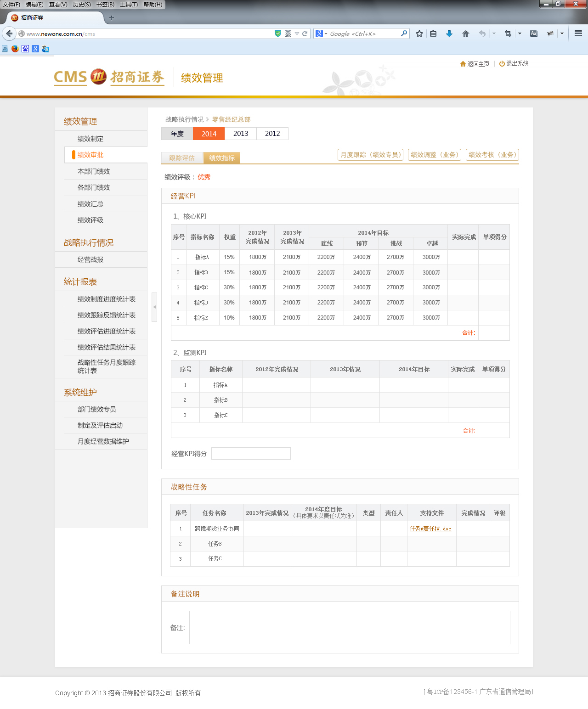The height and width of the screenshot is (709, 588).
Task: Expand the dropdown next to undo arrow
Action: 494,33
